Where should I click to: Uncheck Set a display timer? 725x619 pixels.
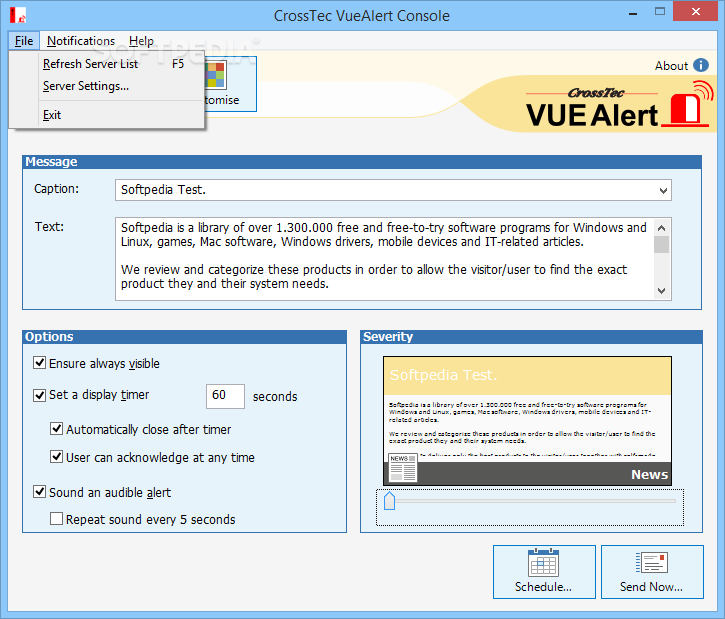pyautogui.click(x=39, y=395)
